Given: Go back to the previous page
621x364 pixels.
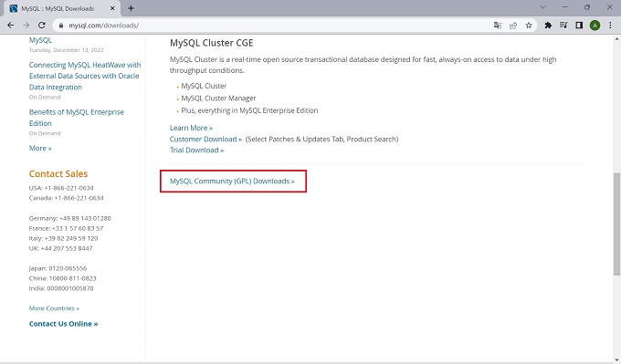Looking at the screenshot, I should coord(11,26).
